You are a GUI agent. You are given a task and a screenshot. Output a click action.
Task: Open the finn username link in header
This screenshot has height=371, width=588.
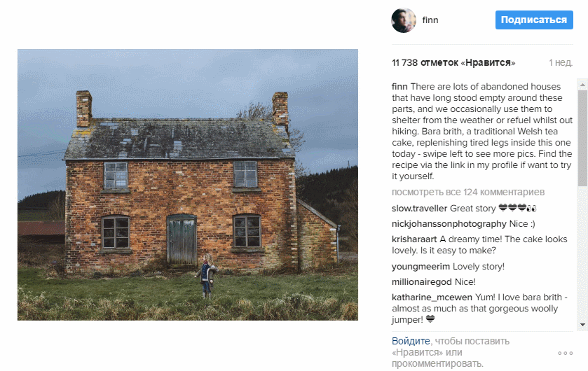tap(430, 20)
